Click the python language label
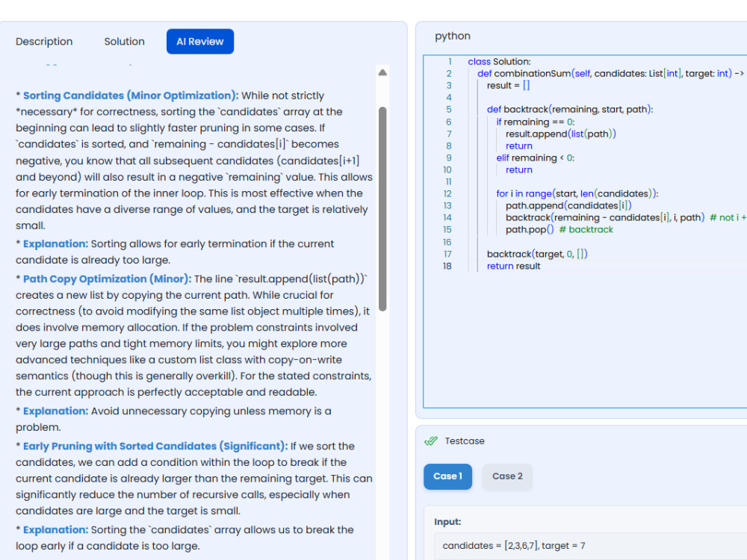 453,36
